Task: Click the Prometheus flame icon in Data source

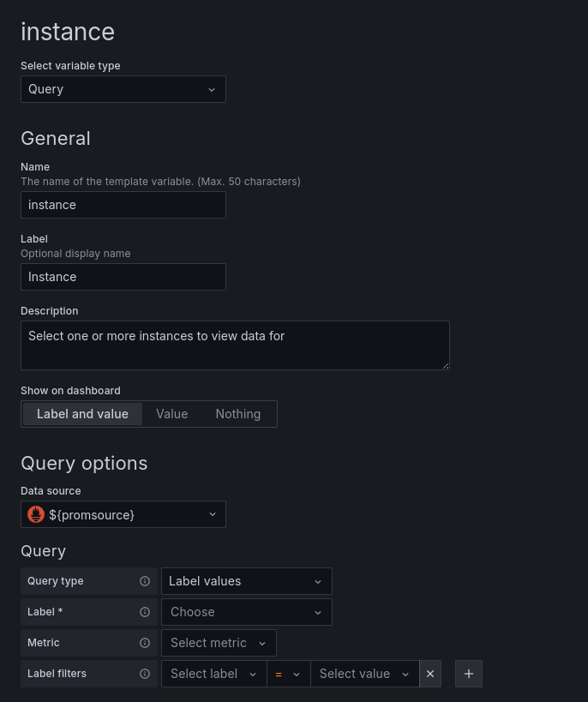Action: pos(34,514)
